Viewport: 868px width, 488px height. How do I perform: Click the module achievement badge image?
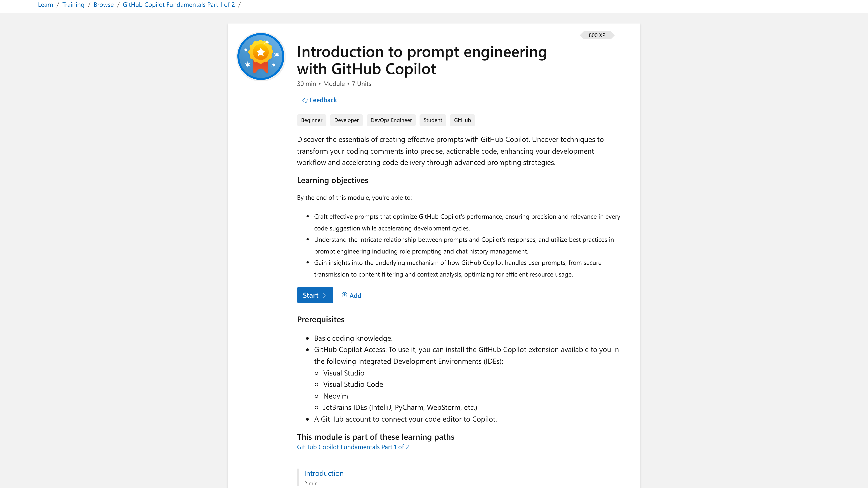(260, 56)
